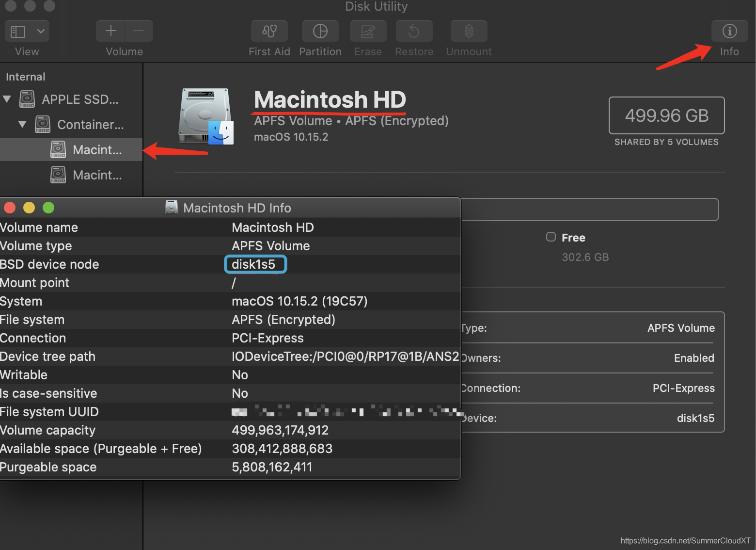The image size is (756, 550).
Task: Select the Volume name row value
Action: (x=273, y=227)
